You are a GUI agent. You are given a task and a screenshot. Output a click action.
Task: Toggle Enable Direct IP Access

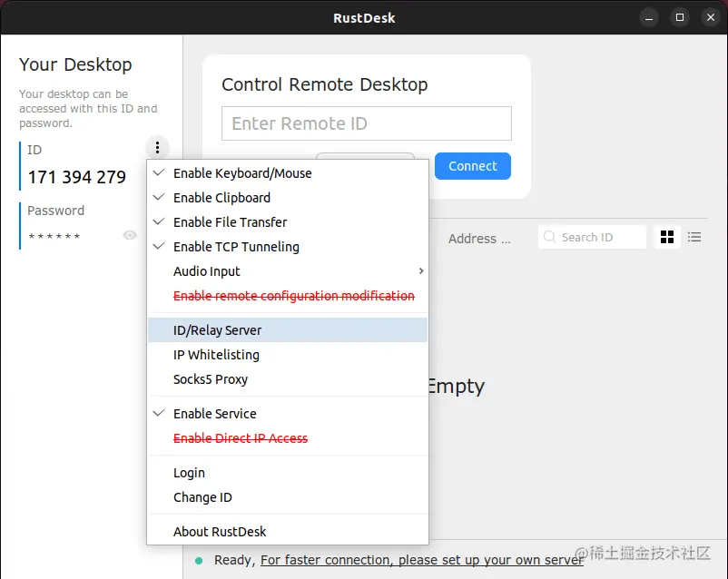288,438
